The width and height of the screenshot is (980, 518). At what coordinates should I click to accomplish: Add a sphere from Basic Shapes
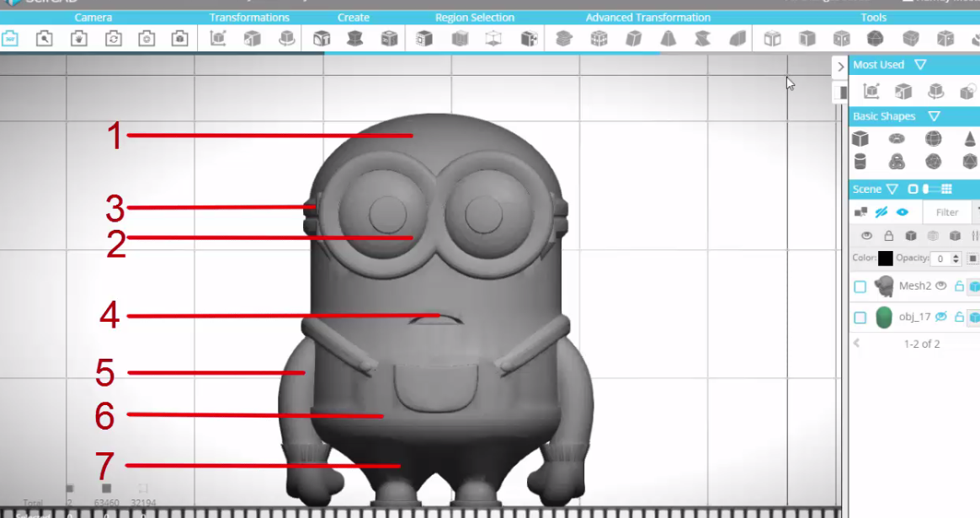pos(933,138)
